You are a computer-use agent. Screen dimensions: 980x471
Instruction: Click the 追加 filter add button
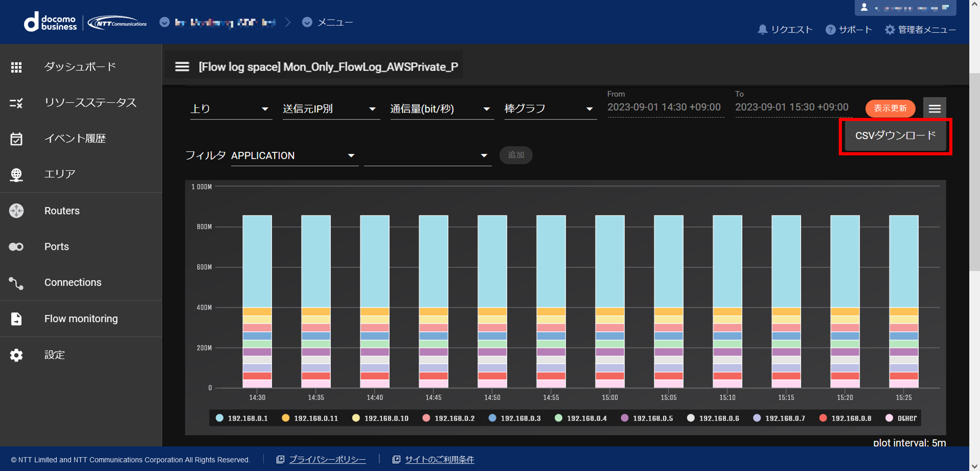click(515, 155)
